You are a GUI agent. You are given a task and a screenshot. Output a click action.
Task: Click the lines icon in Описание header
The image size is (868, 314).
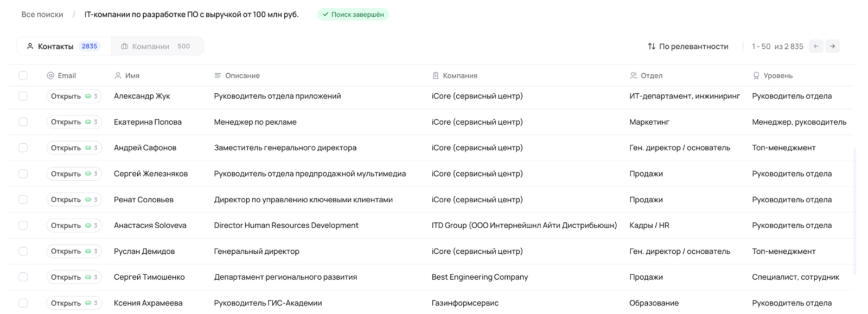click(218, 75)
